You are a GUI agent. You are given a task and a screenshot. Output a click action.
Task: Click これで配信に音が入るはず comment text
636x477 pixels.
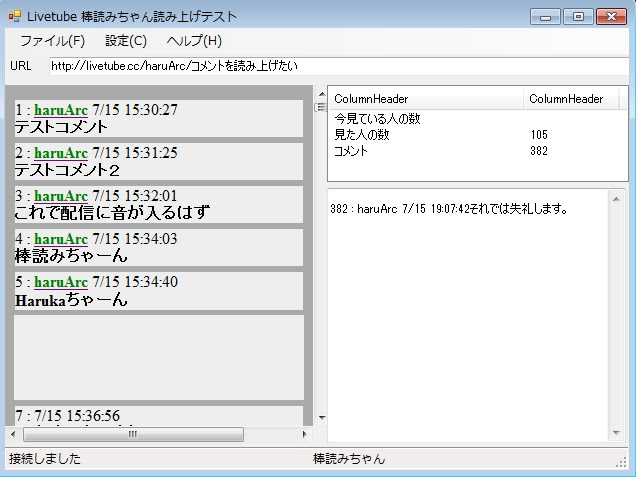click(x=112, y=213)
